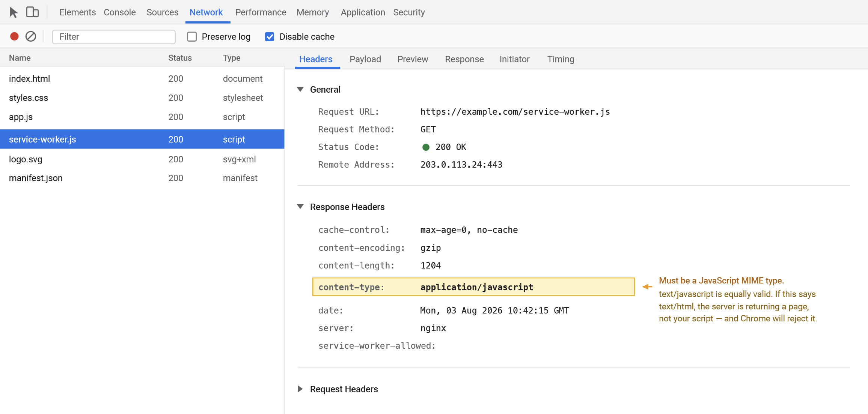Open the Payload detail tab
Viewport: 868px width, 414px height.
coord(365,59)
